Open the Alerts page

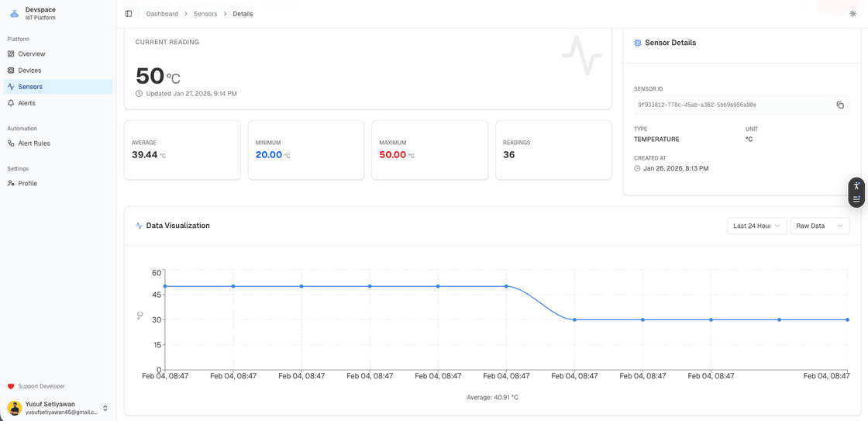pos(58,103)
